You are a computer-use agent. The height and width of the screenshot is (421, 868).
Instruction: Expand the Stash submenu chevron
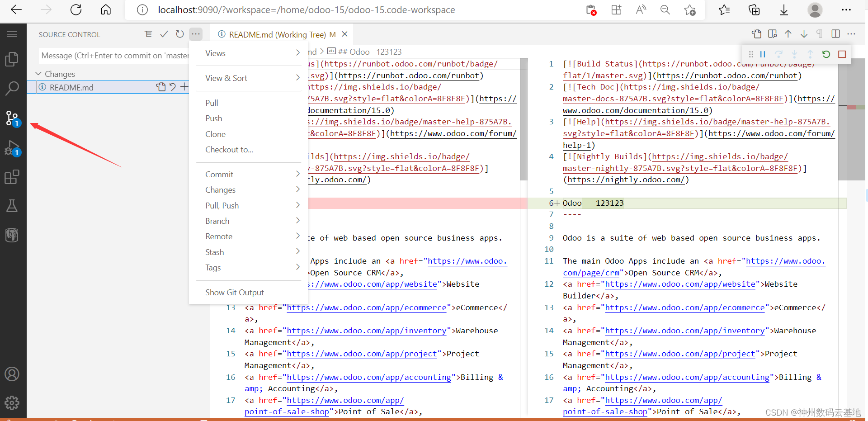(x=297, y=252)
